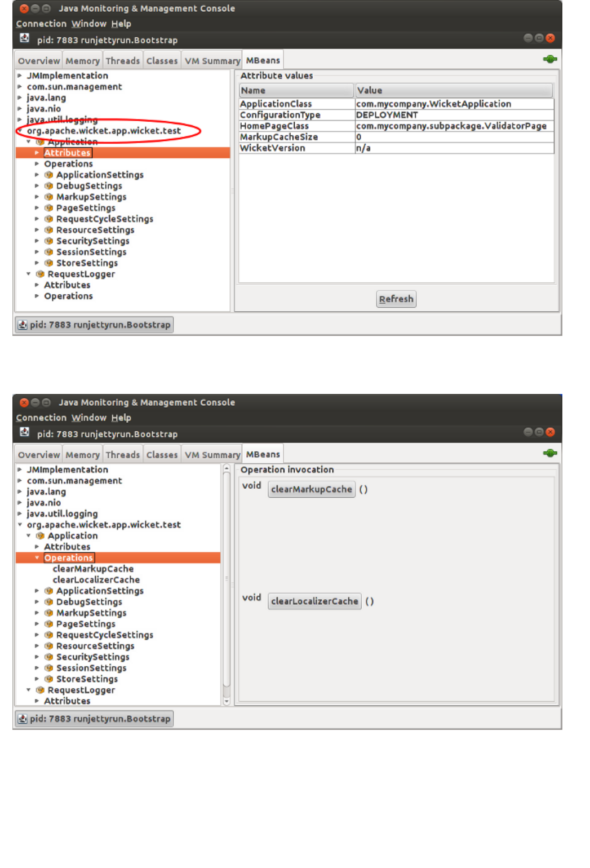Click the ConfigurationType DEPLOYMENT value cell

[454, 115]
